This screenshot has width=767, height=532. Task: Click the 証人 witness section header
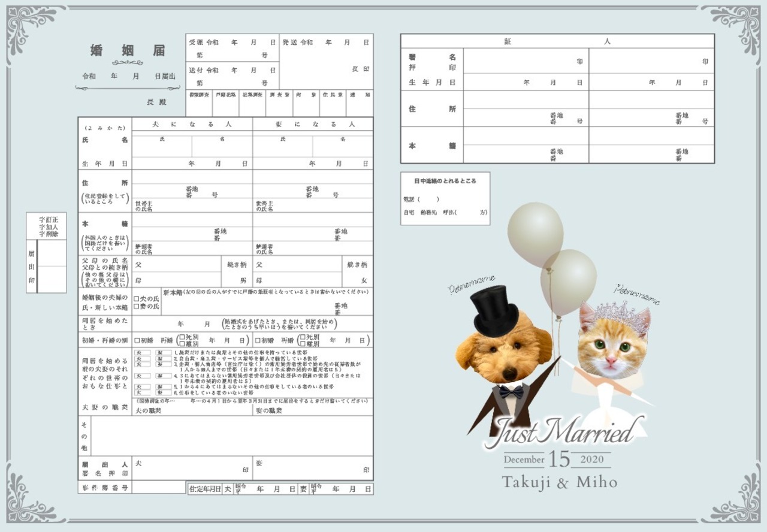pos(557,41)
